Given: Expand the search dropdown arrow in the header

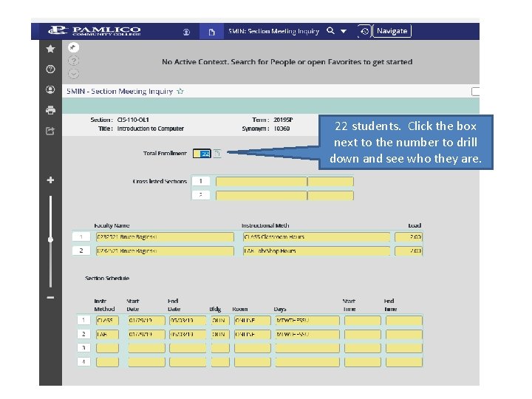Looking at the screenshot, I should [344, 31].
